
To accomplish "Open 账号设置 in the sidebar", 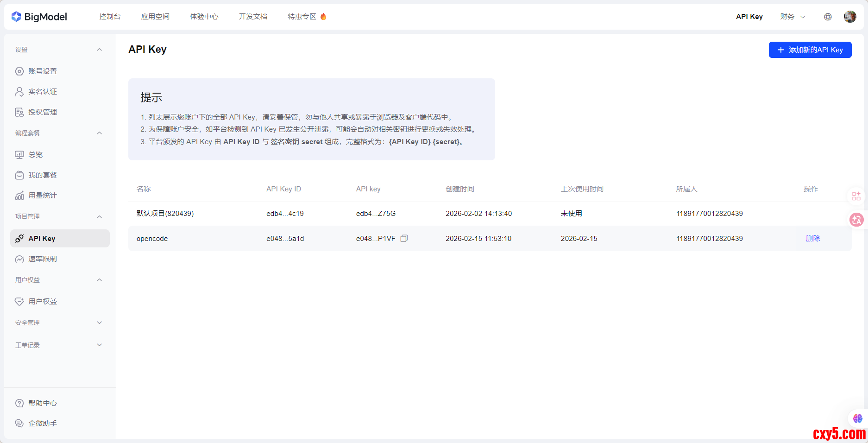I will coord(43,71).
